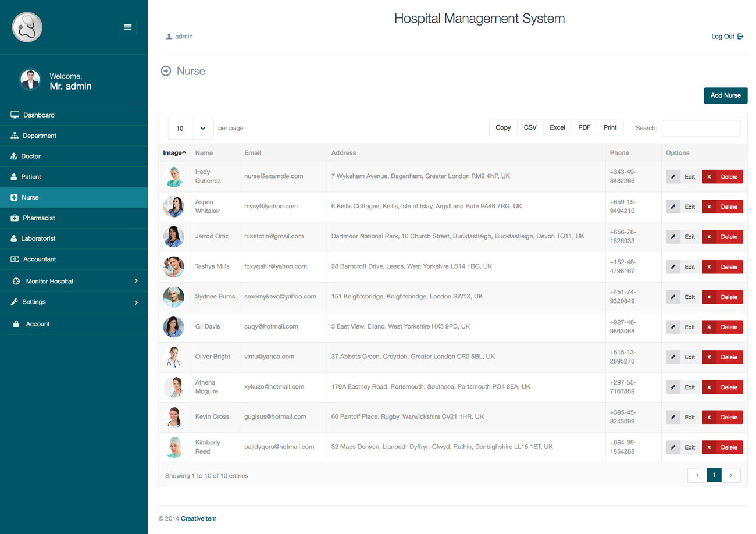The height and width of the screenshot is (534, 756).
Task: Click pencil icon for Hedy Gutierrez
Action: [x=673, y=177]
